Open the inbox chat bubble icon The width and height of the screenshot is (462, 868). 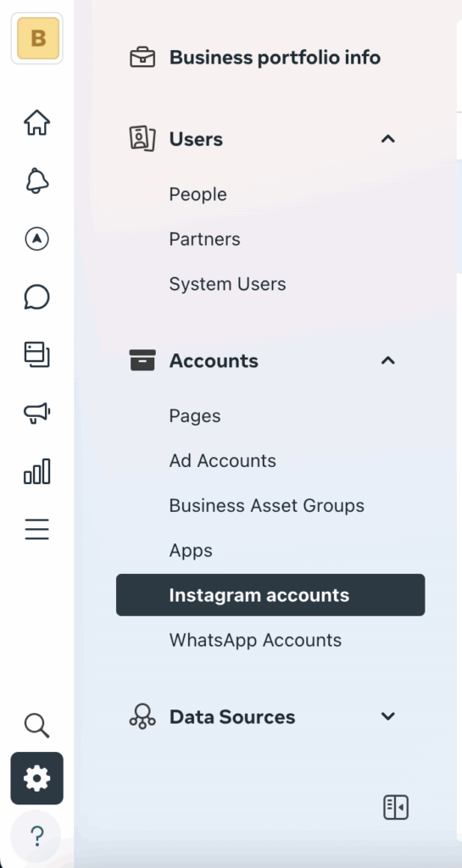[36, 298]
